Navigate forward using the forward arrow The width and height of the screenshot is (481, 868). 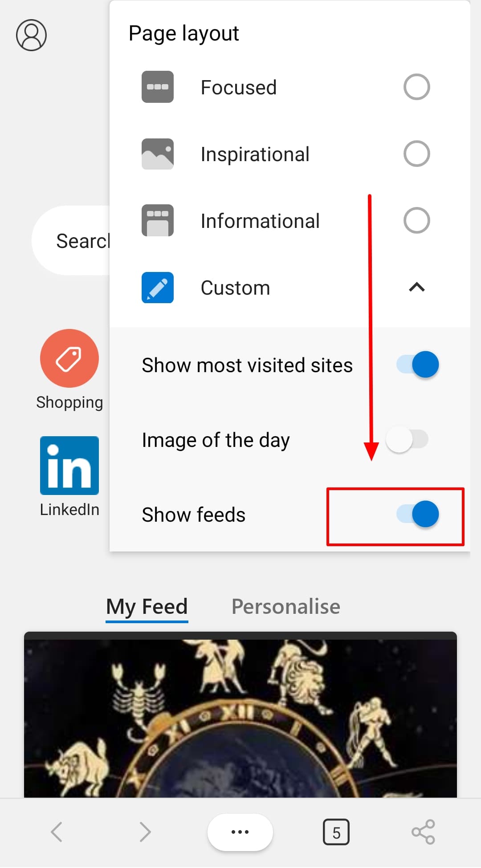pos(145,831)
